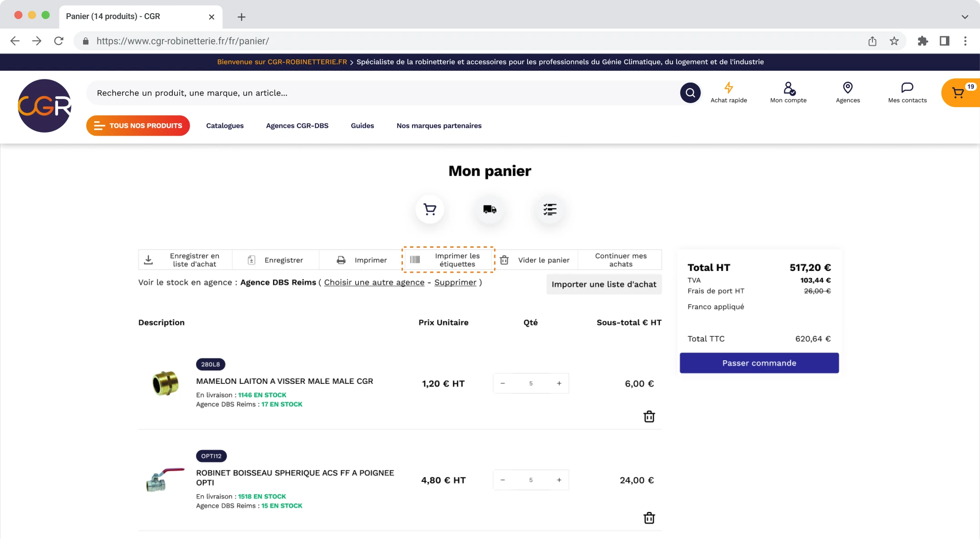Open MAMELON LAITON A VISSER MALE MALE CGR
Viewport: 980px width, 544px height.
[284, 381]
